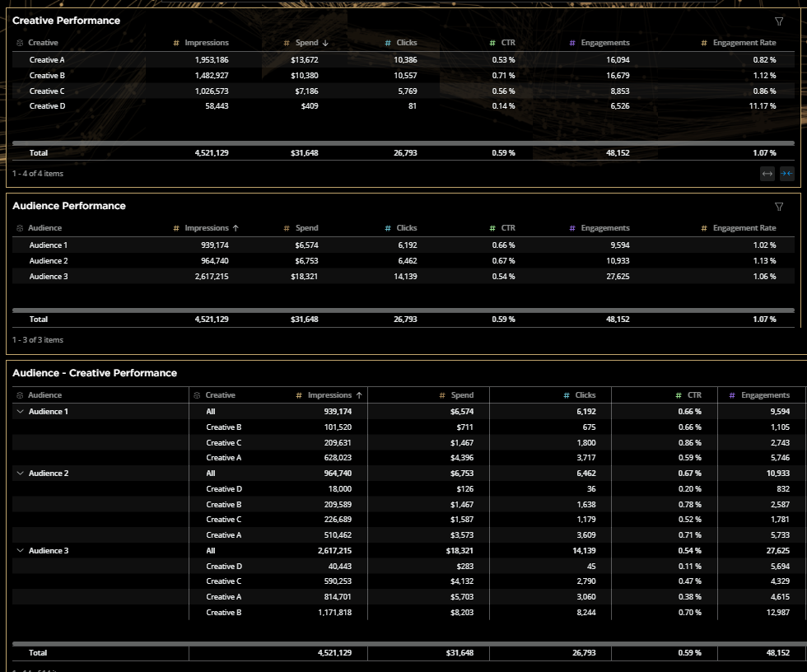Click sort arrow on Impressions in Audience-Creative table
The width and height of the screenshot is (807, 672).
click(x=359, y=395)
